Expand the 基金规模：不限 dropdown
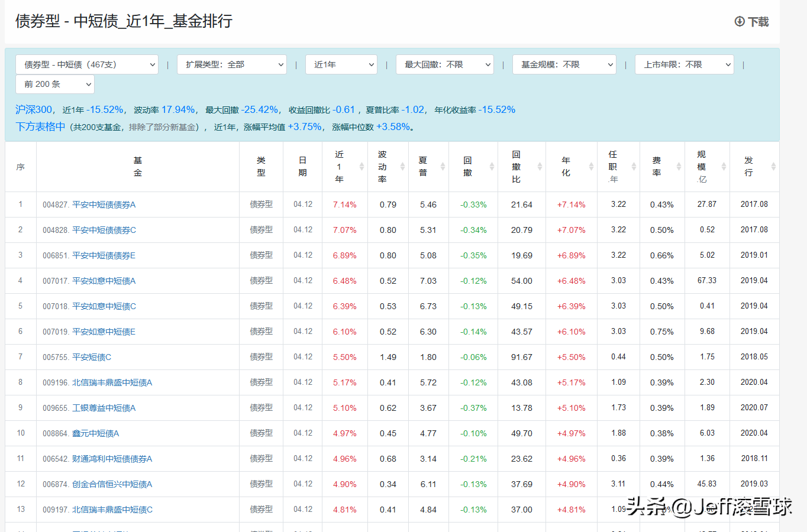Image resolution: width=807 pixels, height=532 pixels. (564, 64)
